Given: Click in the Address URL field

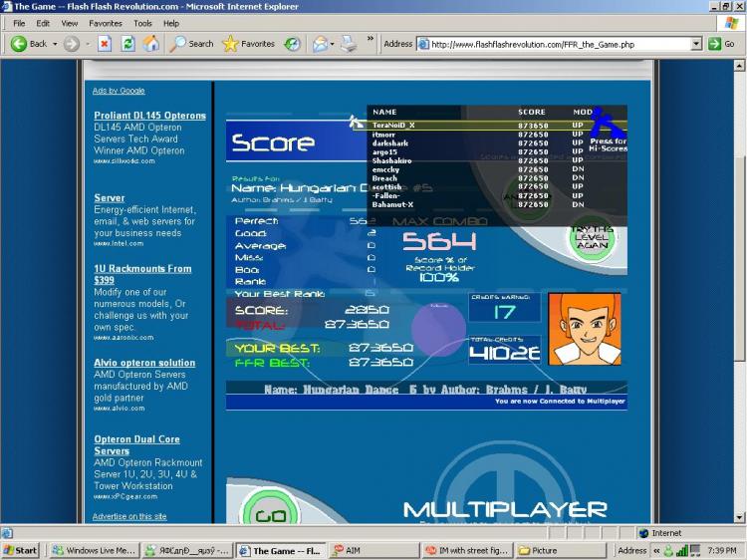Looking at the screenshot, I should (x=555, y=44).
